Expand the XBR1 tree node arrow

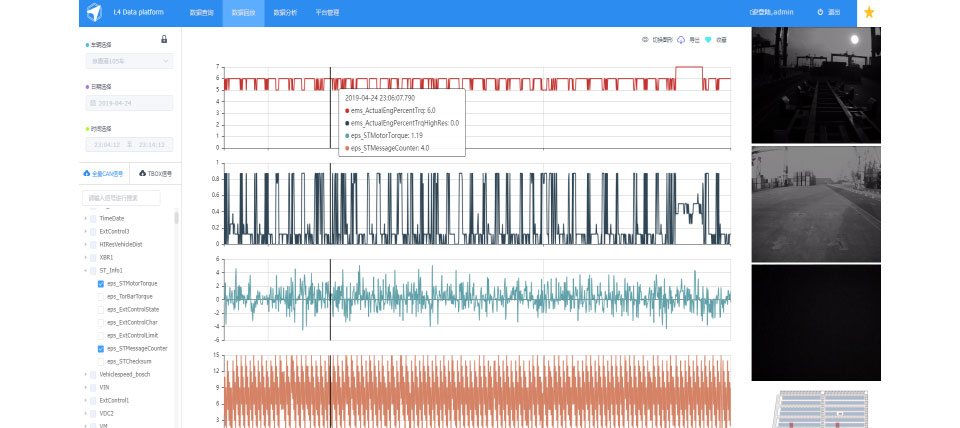click(x=85, y=257)
